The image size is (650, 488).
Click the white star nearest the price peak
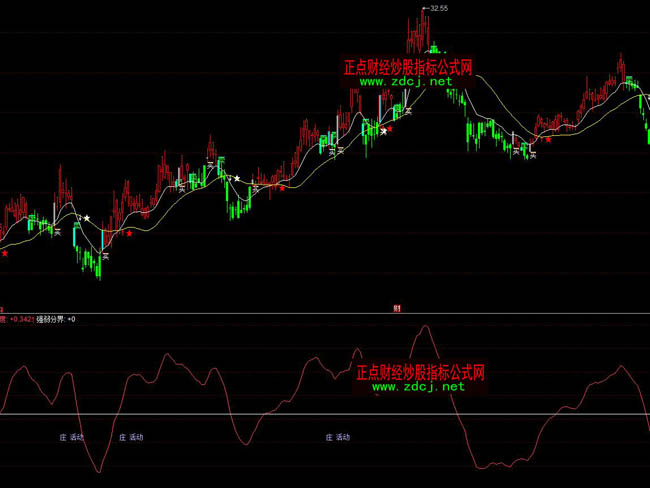click(x=383, y=129)
